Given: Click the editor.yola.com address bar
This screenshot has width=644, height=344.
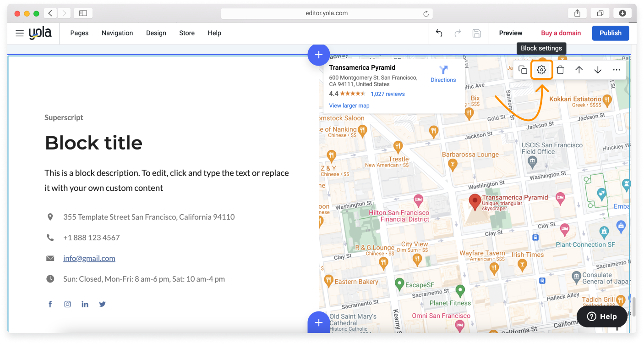Looking at the screenshot, I should [326, 13].
